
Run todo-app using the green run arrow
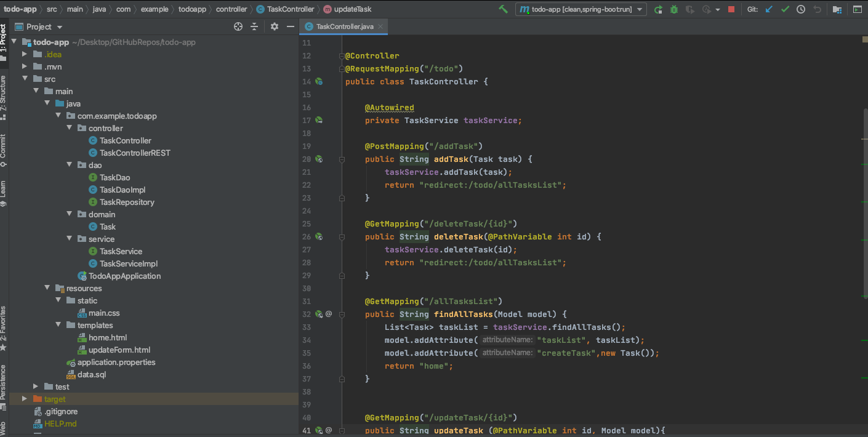point(658,9)
